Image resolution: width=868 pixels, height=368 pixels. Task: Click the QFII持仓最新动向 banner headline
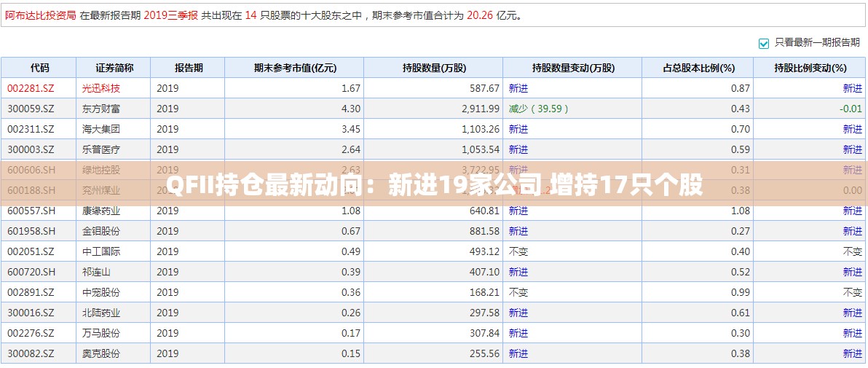(x=433, y=184)
